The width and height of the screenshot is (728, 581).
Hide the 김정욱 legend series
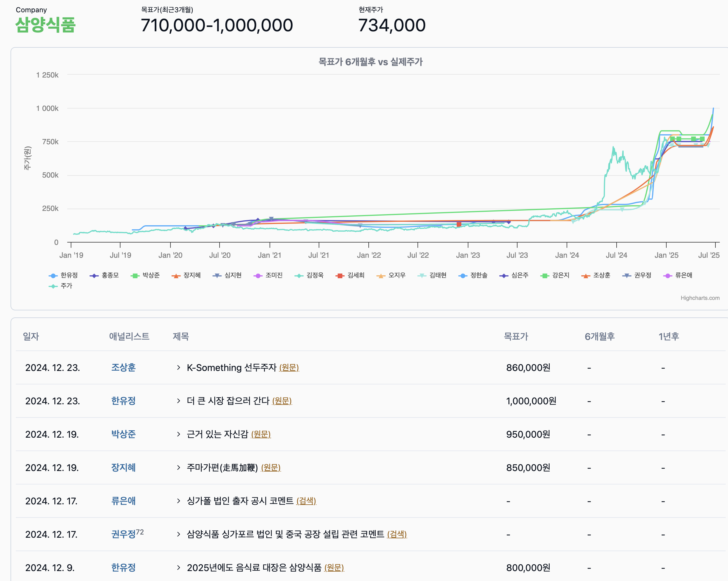(x=309, y=275)
